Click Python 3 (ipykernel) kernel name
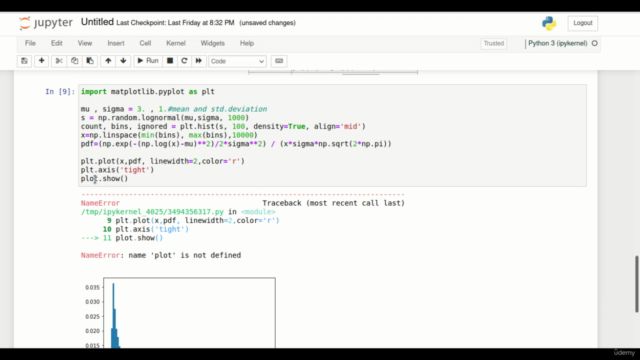This screenshot has width=640, height=360. click(x=558, y=43)
